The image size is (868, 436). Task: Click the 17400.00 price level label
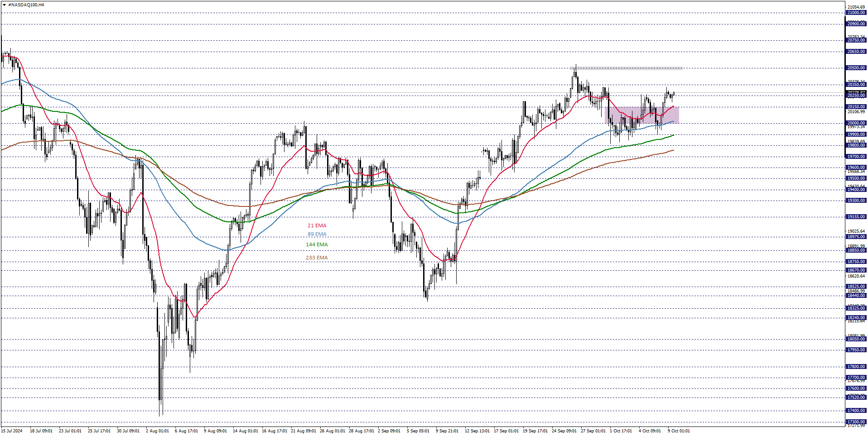(x=856, y=411)
